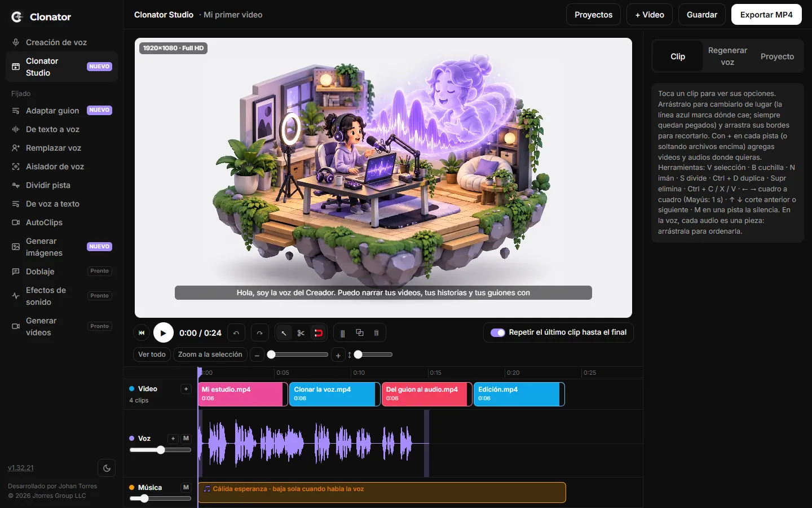Image resolution: width=812 pixels, height=508 pixels.
Task: Open Aislador de voz in the sidebar
Action: coord(61,167)
